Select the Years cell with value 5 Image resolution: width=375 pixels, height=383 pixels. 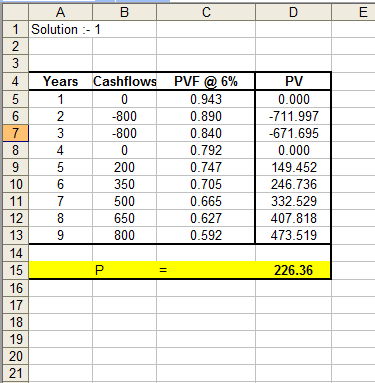click(60, 167)
